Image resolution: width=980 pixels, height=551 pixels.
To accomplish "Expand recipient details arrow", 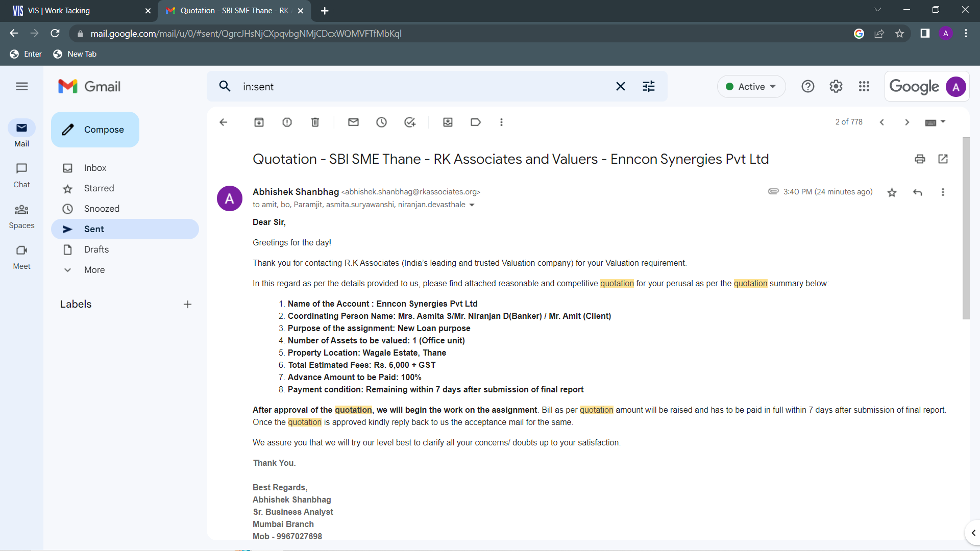I will pyautogui.click(x=472, y=205).
